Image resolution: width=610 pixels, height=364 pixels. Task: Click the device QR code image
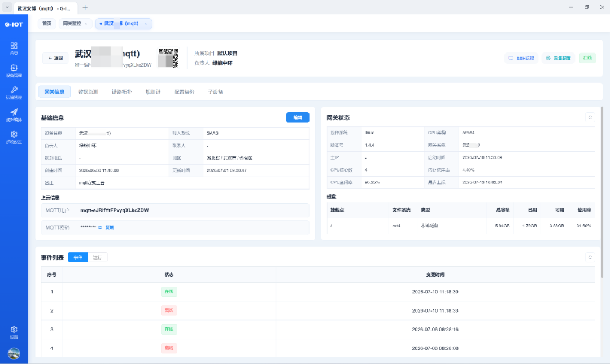[x=168, y=58]
